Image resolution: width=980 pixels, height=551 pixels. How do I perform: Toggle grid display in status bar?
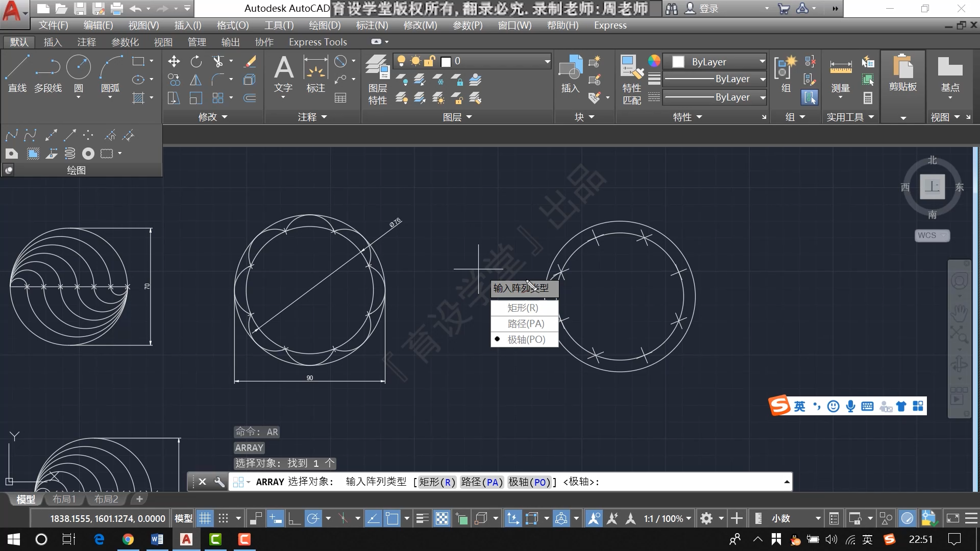[x=205, y=519]
